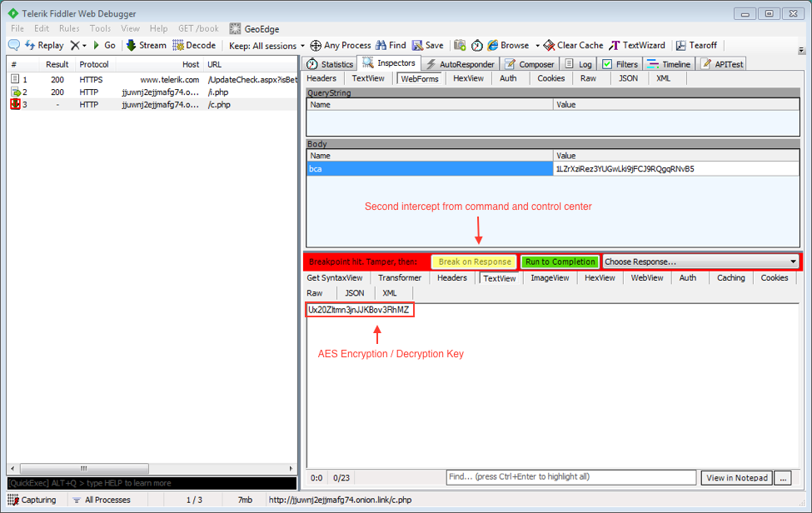Switch to the AutoResponder tab
Viewport: 812px width, 513px height.
click(460, 63)
